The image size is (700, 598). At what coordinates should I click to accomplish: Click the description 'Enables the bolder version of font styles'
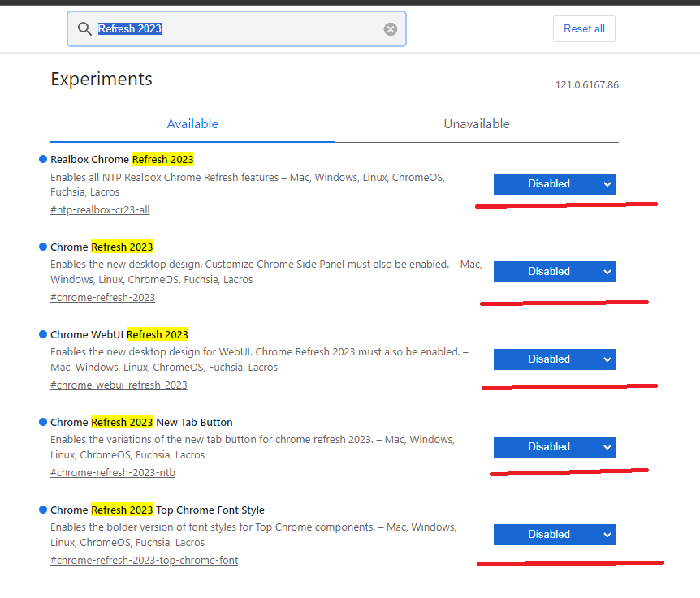point(253,535)
